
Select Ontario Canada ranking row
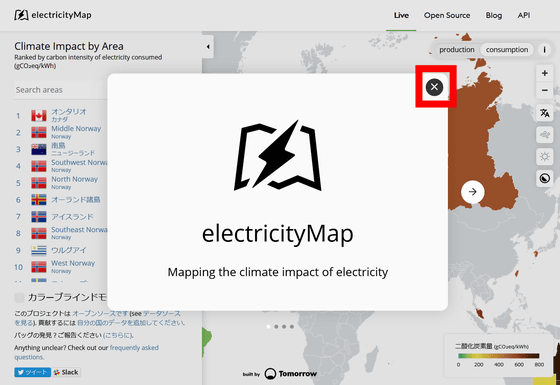(61, 115)
